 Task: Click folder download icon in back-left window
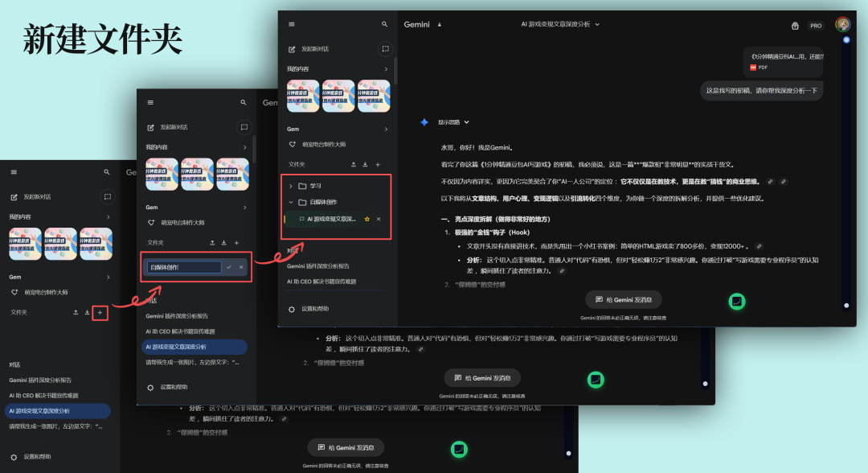[x=87, y=312]
